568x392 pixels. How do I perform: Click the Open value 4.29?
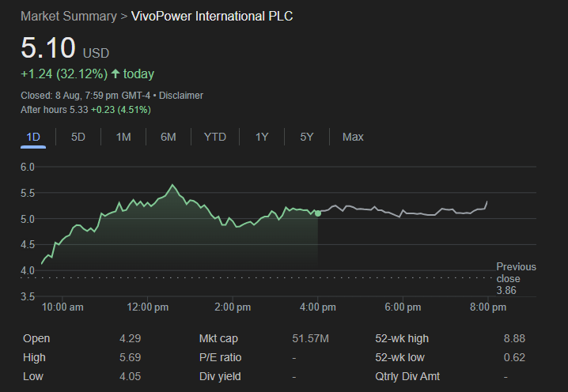coord(130,338)
